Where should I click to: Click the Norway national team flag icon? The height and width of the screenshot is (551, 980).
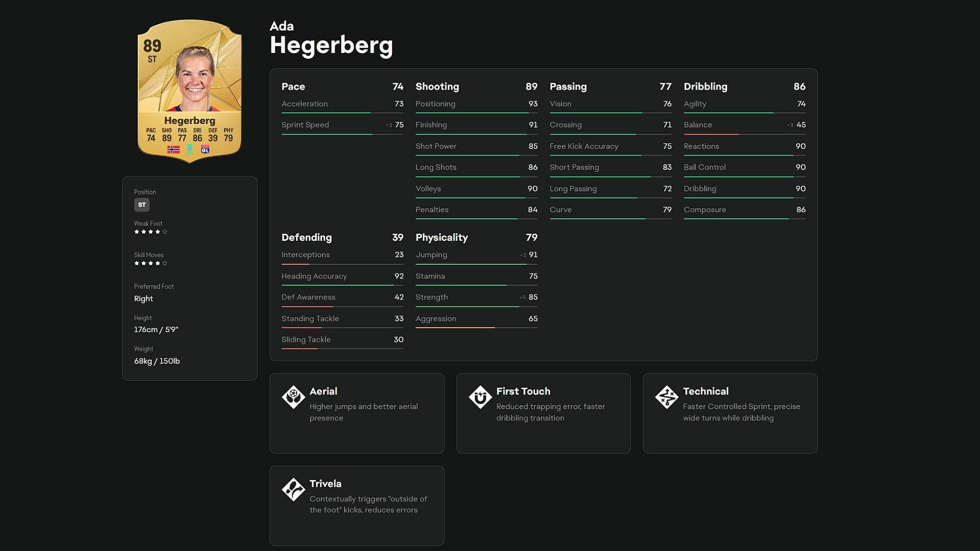point(175,148)
